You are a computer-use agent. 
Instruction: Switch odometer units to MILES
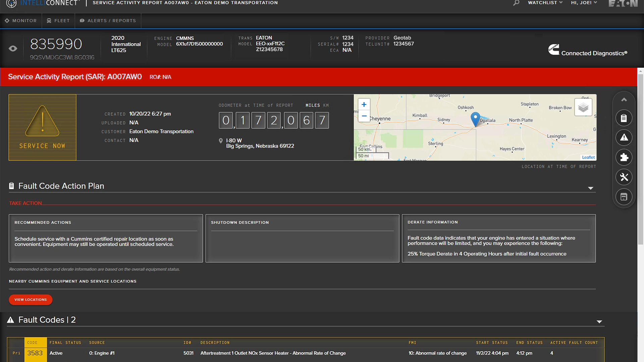click(x=312, y=105)
